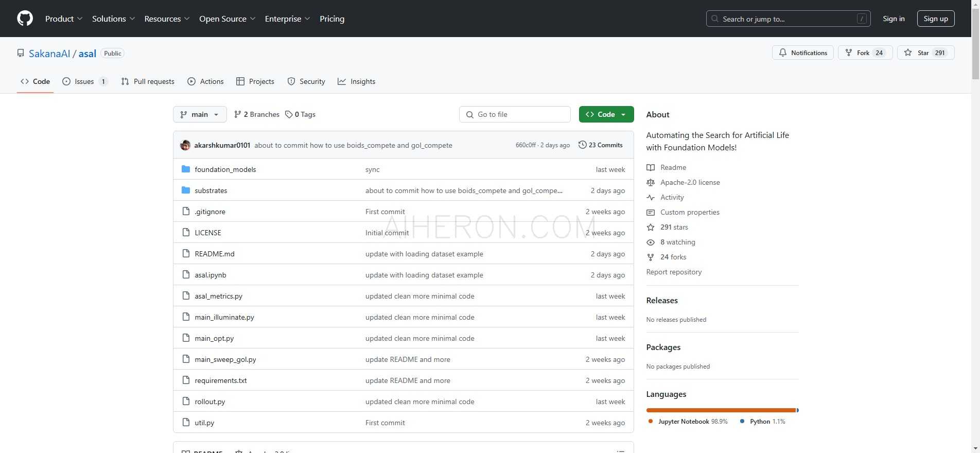This screenshot has width=980, height=453.
Task: Open the foundation_models folder
Action: tap(225, 169)
